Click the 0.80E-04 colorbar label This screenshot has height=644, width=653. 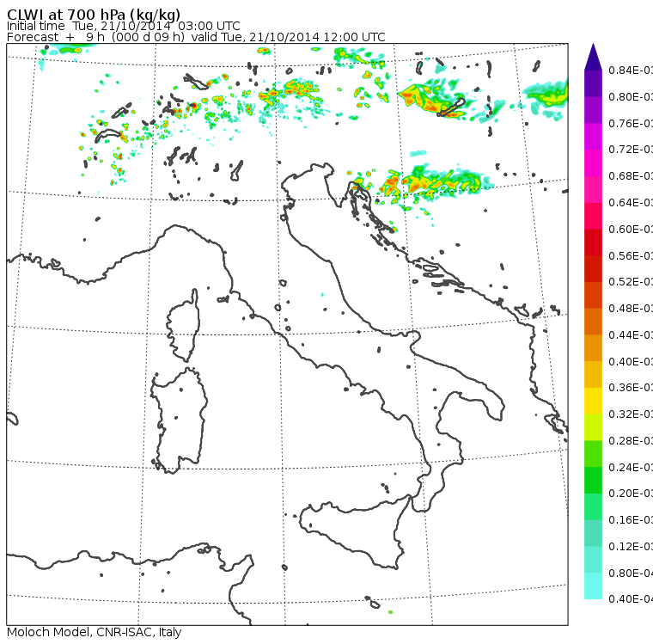coord(630,573)
